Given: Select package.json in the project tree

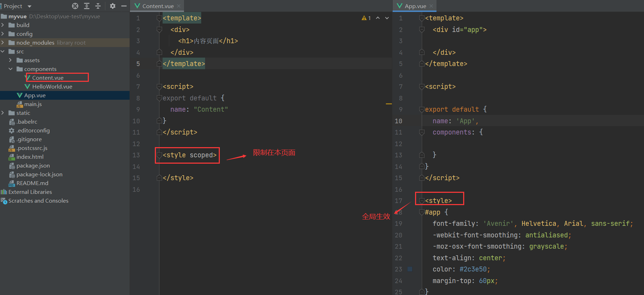Looking at the screenshot, I should [x=33, y=165].
